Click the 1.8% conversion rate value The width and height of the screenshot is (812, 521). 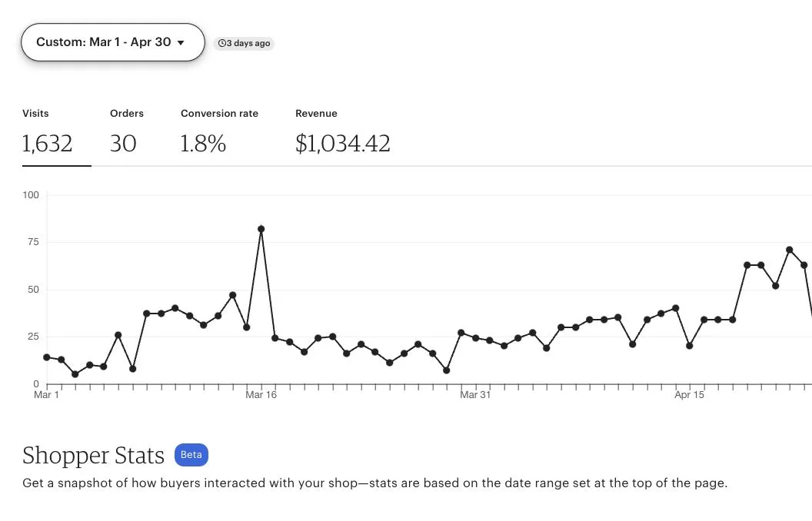pyautogui.click(x=203, y=144)
